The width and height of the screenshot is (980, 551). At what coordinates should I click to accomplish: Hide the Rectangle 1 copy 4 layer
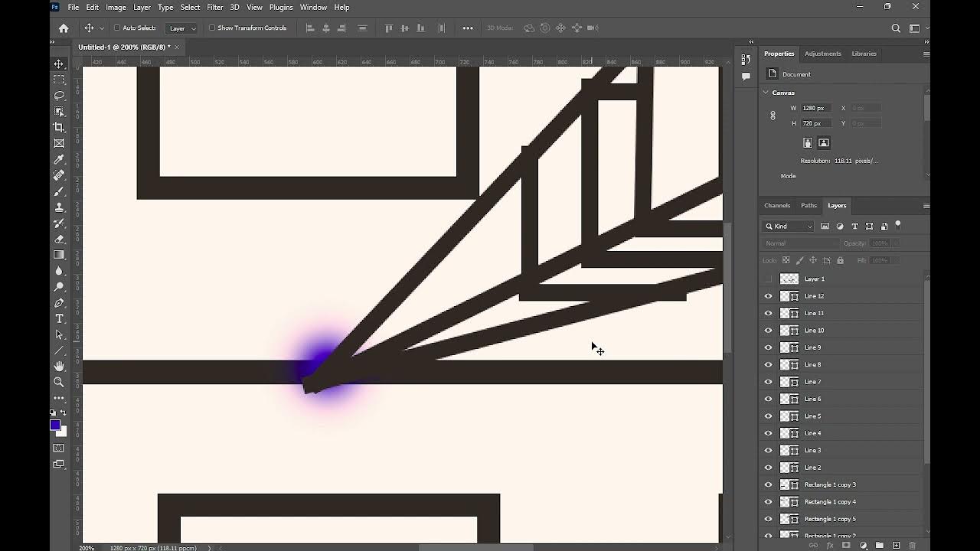point(769,502)
